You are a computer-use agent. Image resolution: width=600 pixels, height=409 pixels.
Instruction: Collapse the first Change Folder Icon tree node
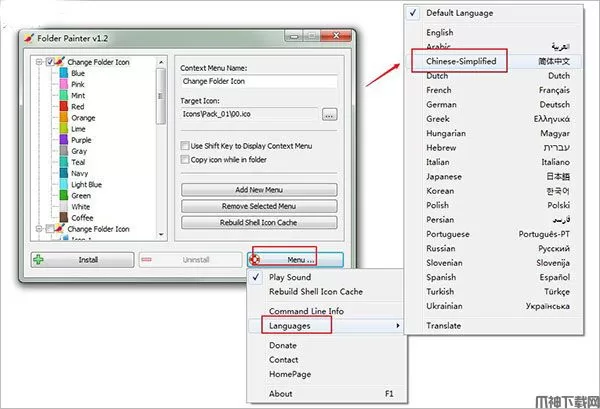click(x=39, y=62)
